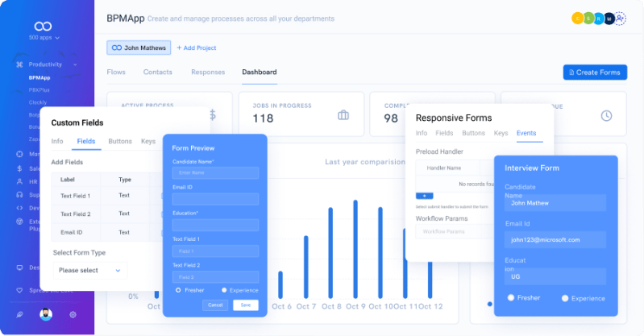
Task: Collapse the Productivity section chevron
Action: [75, 64]
